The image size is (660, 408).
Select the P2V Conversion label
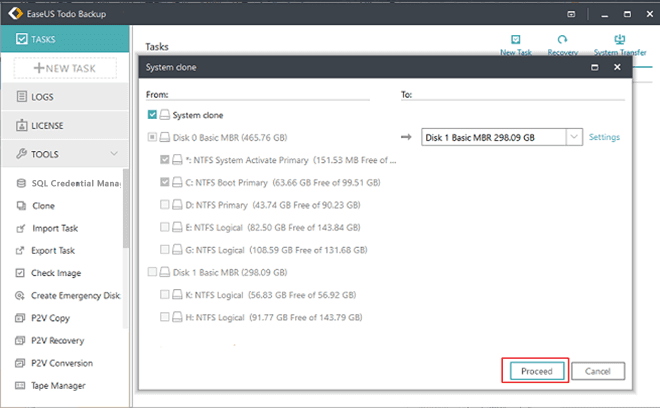click(x=62, y=363)
